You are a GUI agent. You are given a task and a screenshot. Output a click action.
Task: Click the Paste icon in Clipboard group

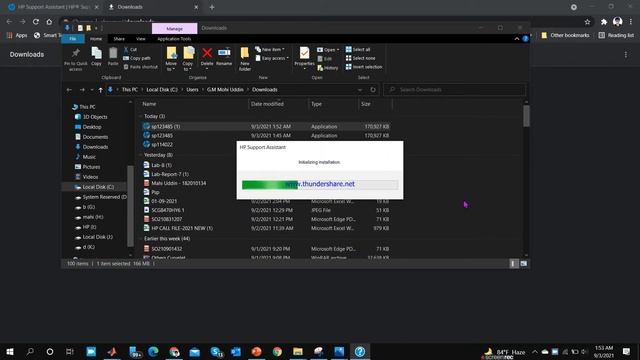113,56
